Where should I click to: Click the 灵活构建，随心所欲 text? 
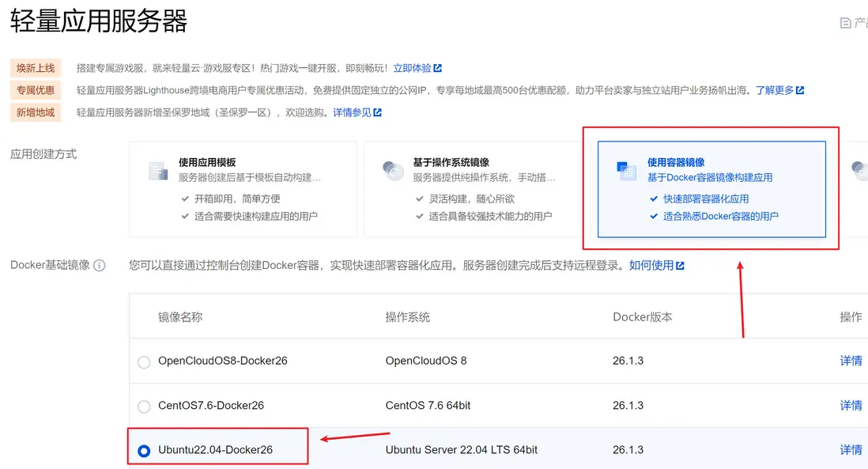pos(472,199)
